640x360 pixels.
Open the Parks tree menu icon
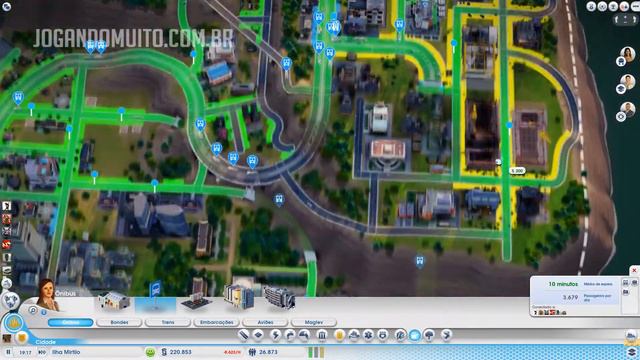click(x=429, y=335)
